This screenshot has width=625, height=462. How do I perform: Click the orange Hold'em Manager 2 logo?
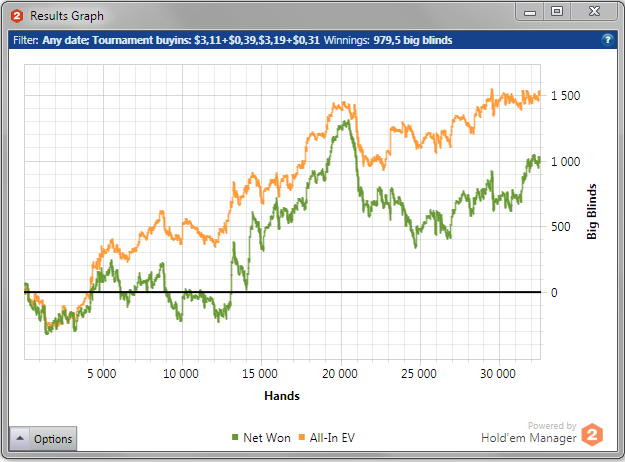coord(592,434)
